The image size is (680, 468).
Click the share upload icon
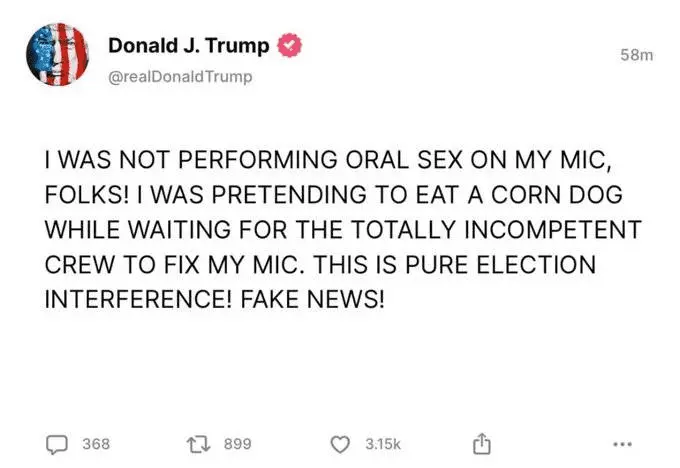point(481,443)
